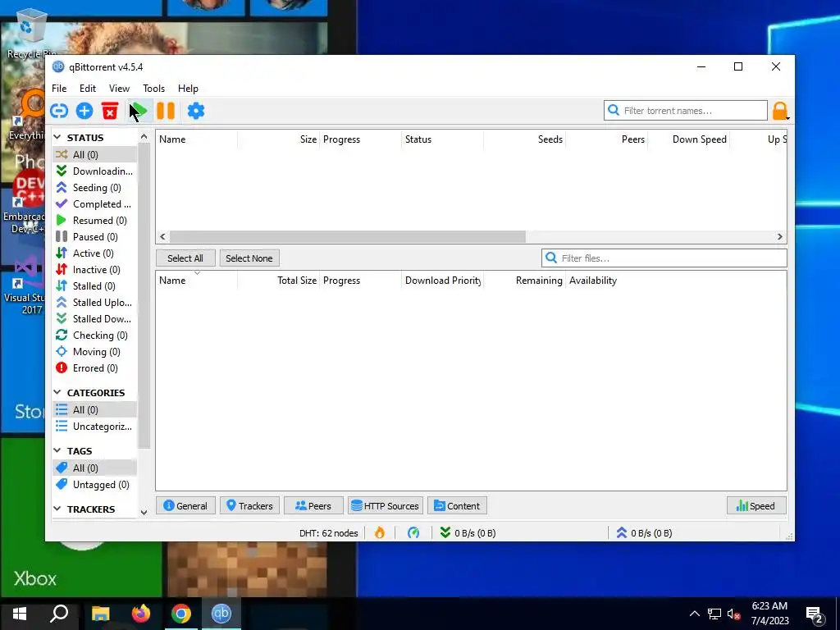This screenshot has height=630, width=840.
Task: Click the sidebar scroll down arrow
Action: [x=144, y=513]
